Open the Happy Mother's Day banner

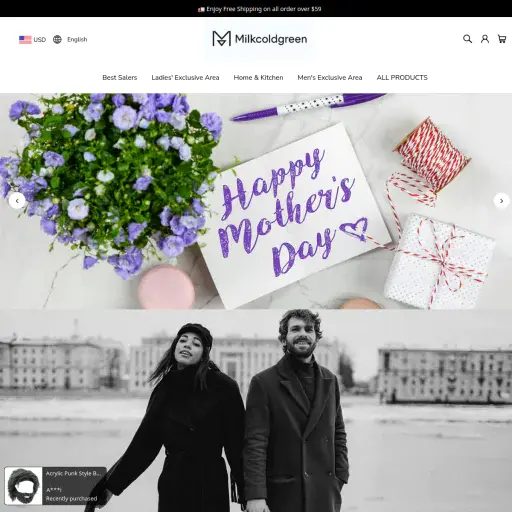pyautogui.click(x=256, y=201)
